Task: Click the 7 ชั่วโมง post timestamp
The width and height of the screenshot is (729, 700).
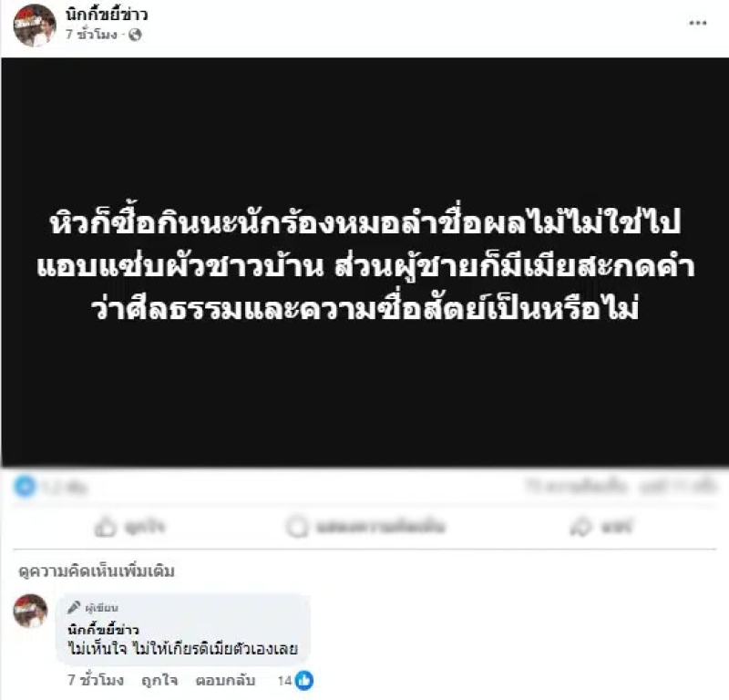Action: pos(91,35)
